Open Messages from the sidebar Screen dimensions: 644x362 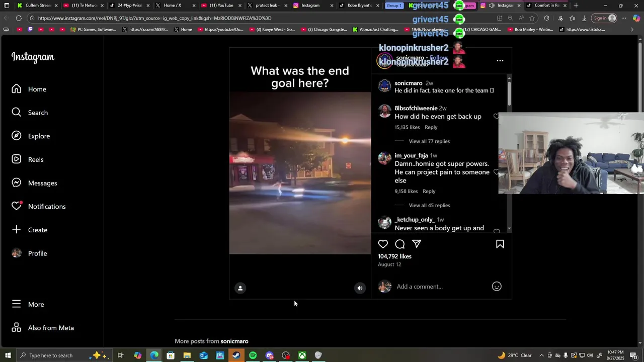(x=34, y=183)
